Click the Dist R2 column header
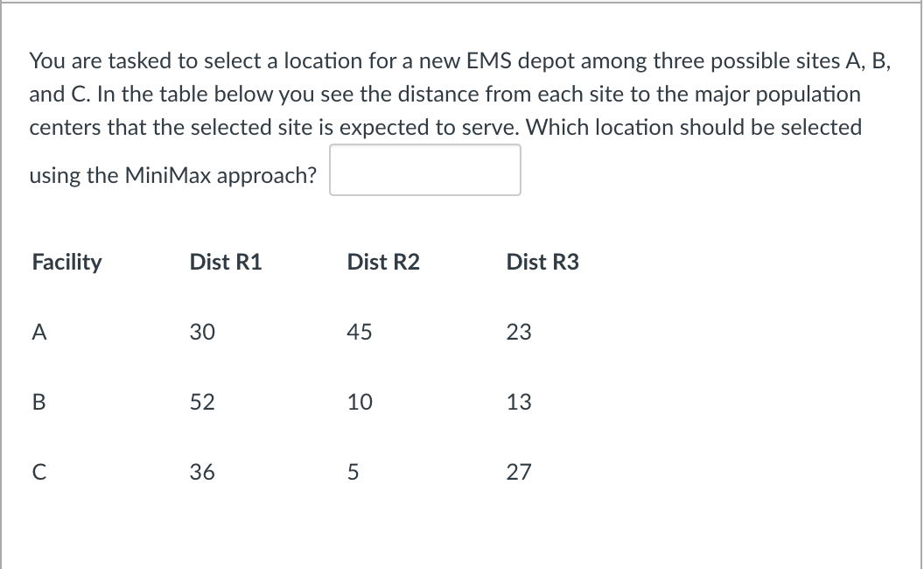The height and width of the screenshot is (569, 924). (x=383, y=262)
